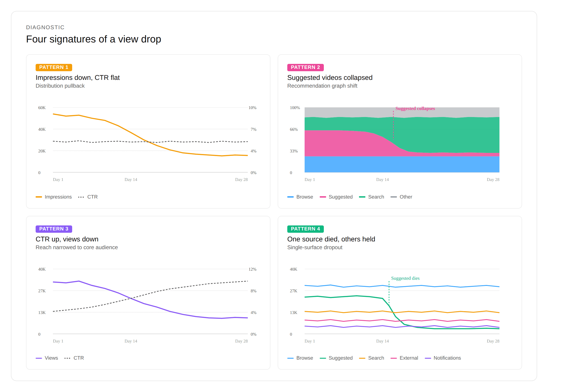Viewport: 570px width, 392px height.
Task: Toggle the External legend in Pattern 4
Action: click(404, 358)
